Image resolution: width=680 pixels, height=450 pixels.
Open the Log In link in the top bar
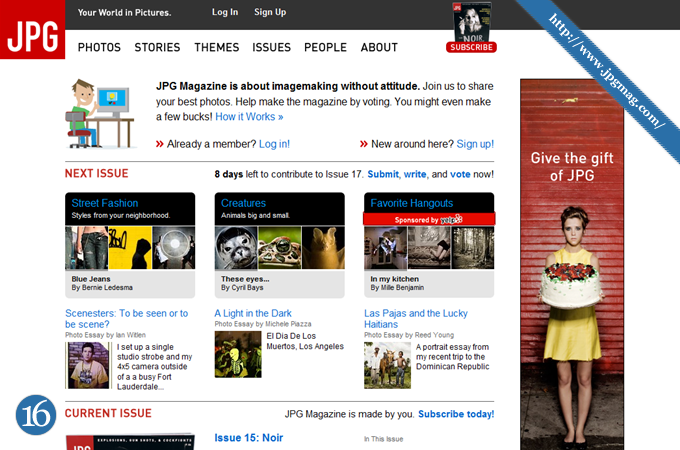[x=225, y=12]
